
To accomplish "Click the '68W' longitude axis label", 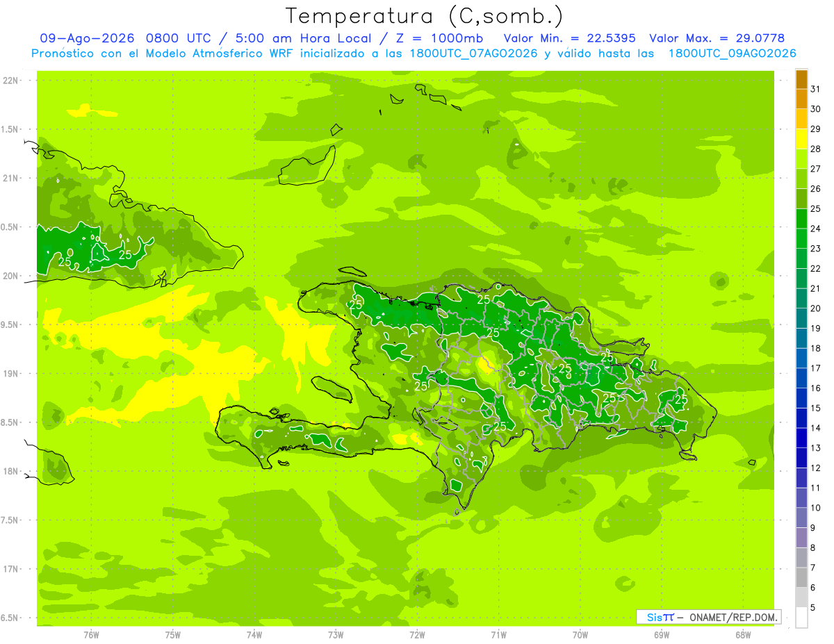I will [743, 634].
